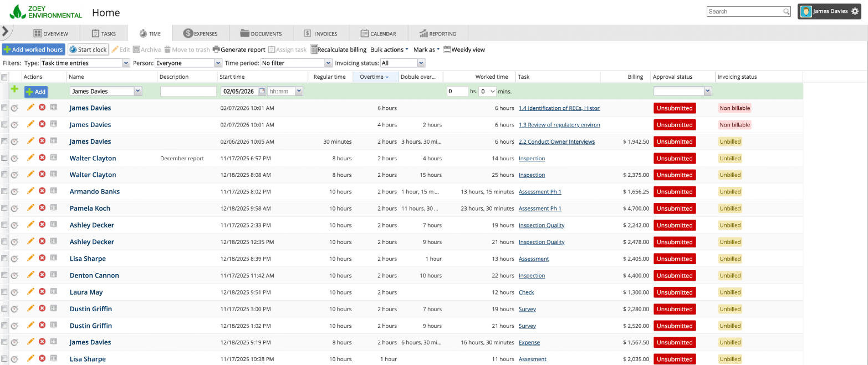Click Generate report printer icon
Viewport: 868px width, 365px height.
tap(216, 49)
